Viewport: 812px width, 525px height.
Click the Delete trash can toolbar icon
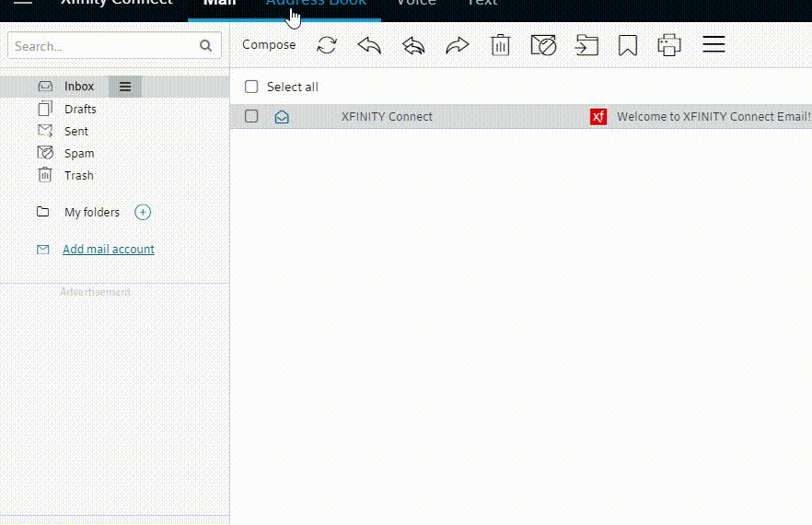point(500,45)
